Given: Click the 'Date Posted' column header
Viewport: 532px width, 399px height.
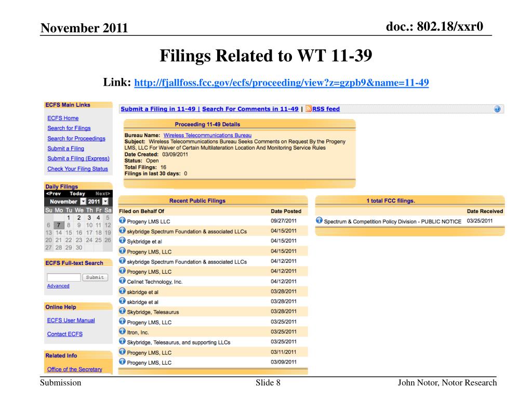Looking at the screenshot, I should coord(286,211).
